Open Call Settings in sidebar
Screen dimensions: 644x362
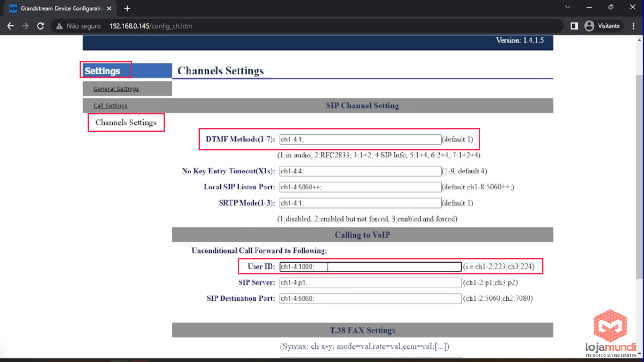click(x=110, y=106)
